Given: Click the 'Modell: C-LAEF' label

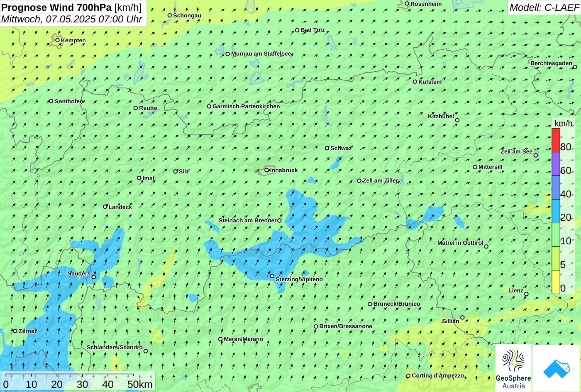Looking at the screenshot, I should (544, 7).
